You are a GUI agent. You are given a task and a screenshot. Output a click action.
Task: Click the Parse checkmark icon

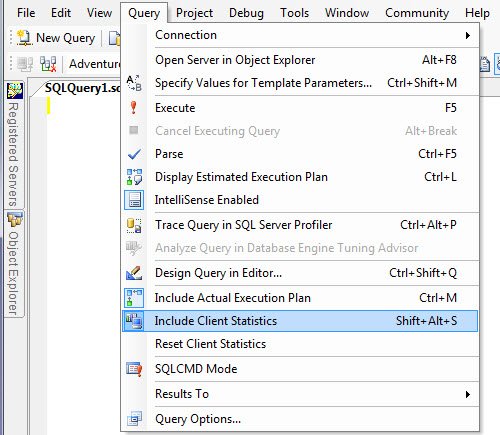coord(134,154)
